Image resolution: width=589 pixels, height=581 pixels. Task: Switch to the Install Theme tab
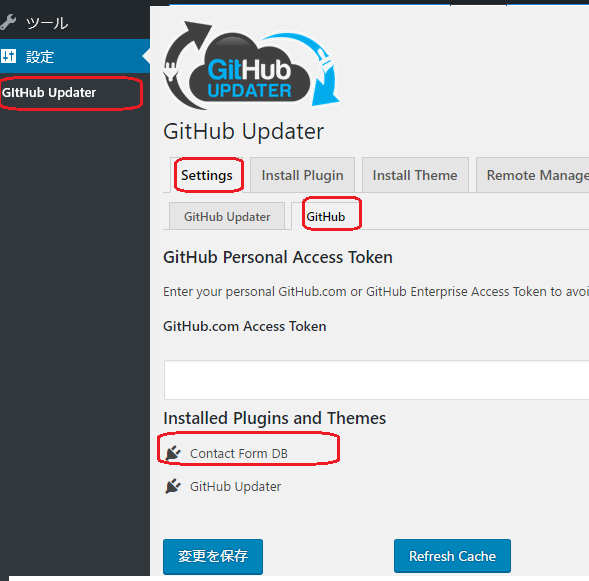coord(415,175)
